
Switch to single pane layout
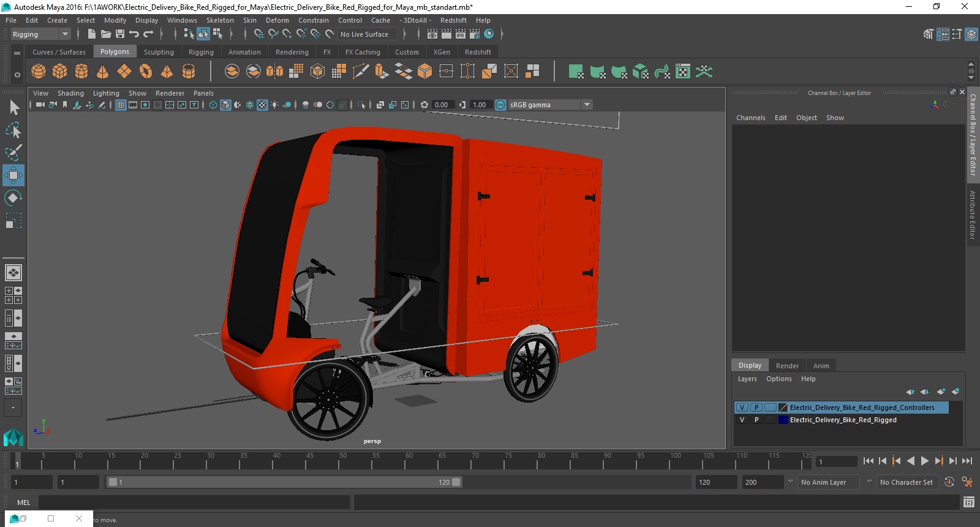[x=13, y=273]
